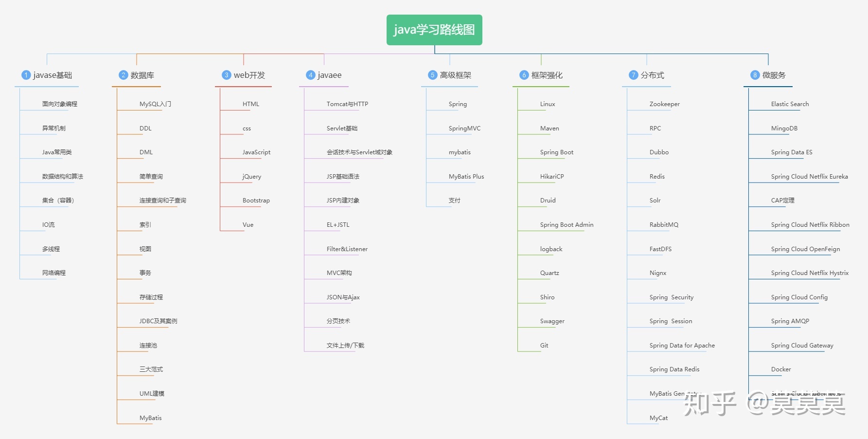Click the JSON与Ajax node
868x439 pixels.
(343, 297)
